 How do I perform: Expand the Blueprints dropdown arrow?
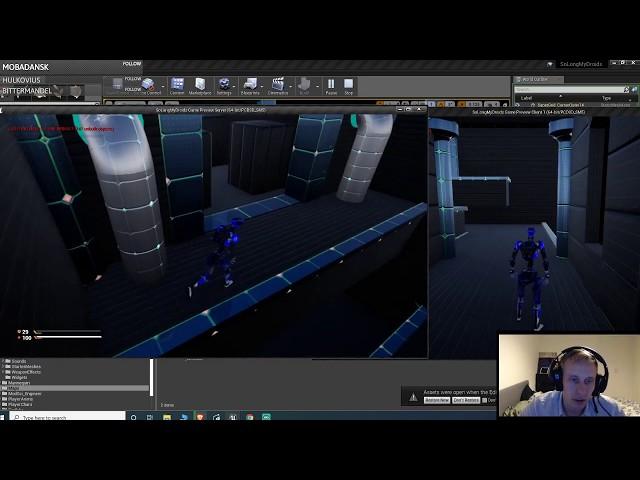(262, 87)
